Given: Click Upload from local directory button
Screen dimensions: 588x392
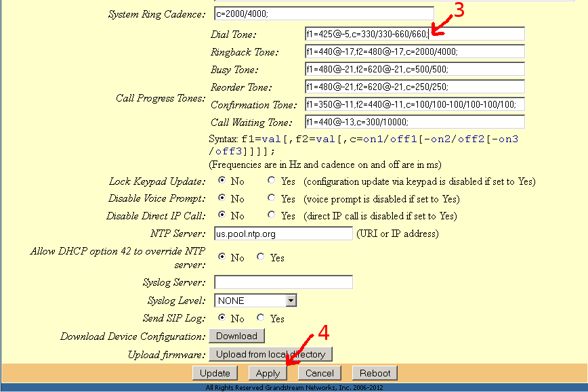Looking at the screenshot, I should 270,354.
